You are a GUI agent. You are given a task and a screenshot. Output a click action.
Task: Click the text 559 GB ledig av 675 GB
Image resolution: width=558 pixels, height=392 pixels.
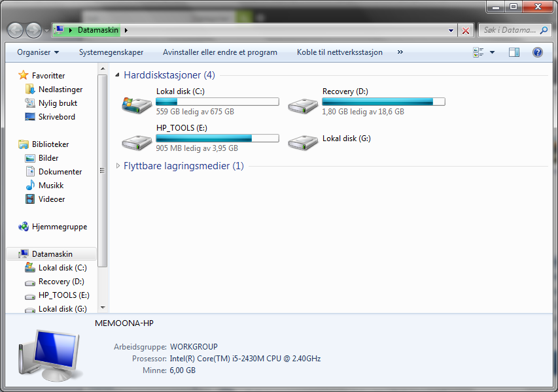click(195, 112)
